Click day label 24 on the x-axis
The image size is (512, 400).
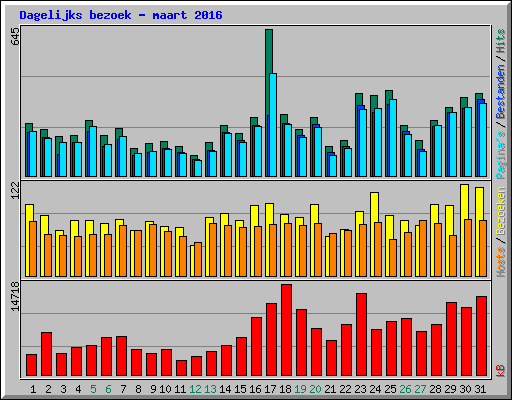click(x=375, y=389)
